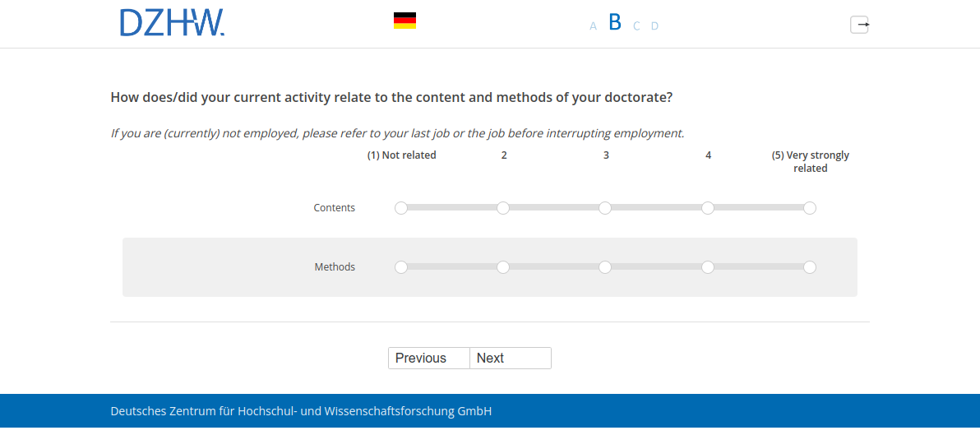Jump to section C
Screen dimensions: 980x435
[x=636, y=26]
